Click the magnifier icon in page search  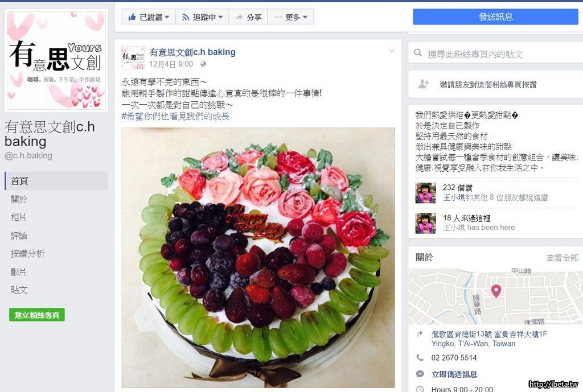point(418,54)
